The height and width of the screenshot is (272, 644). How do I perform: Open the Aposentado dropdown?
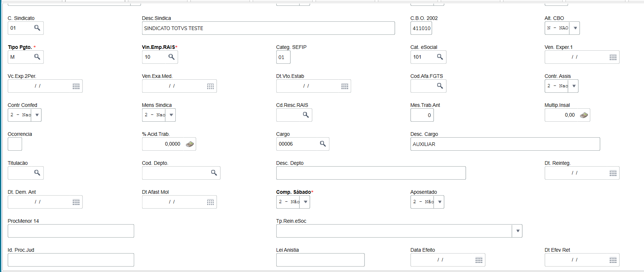click(x=440, y=202)
